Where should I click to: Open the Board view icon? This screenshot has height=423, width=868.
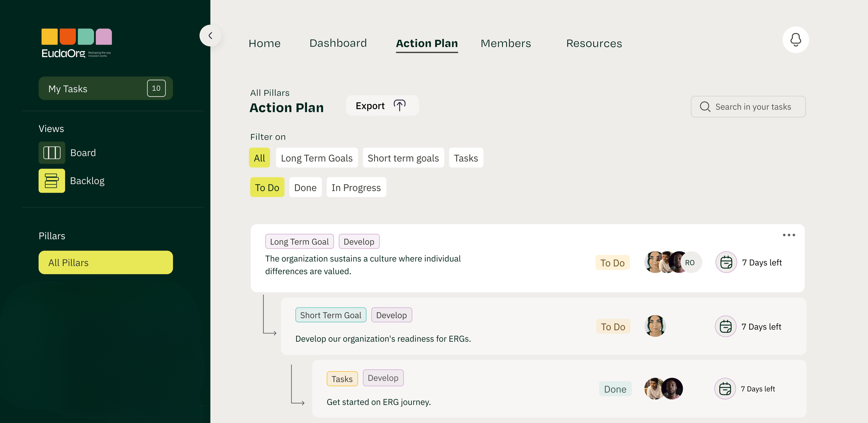(52, 153)
